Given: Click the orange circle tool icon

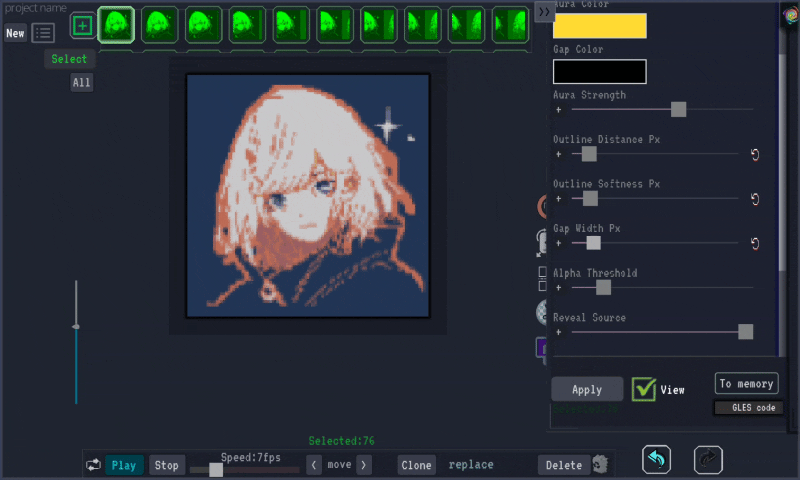Looking at the screenshot, I should 542,206.
